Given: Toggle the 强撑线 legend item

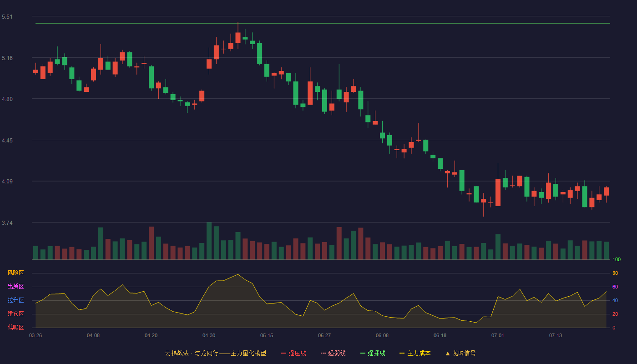Looking at the screenshot, I should tap(373, 353).
